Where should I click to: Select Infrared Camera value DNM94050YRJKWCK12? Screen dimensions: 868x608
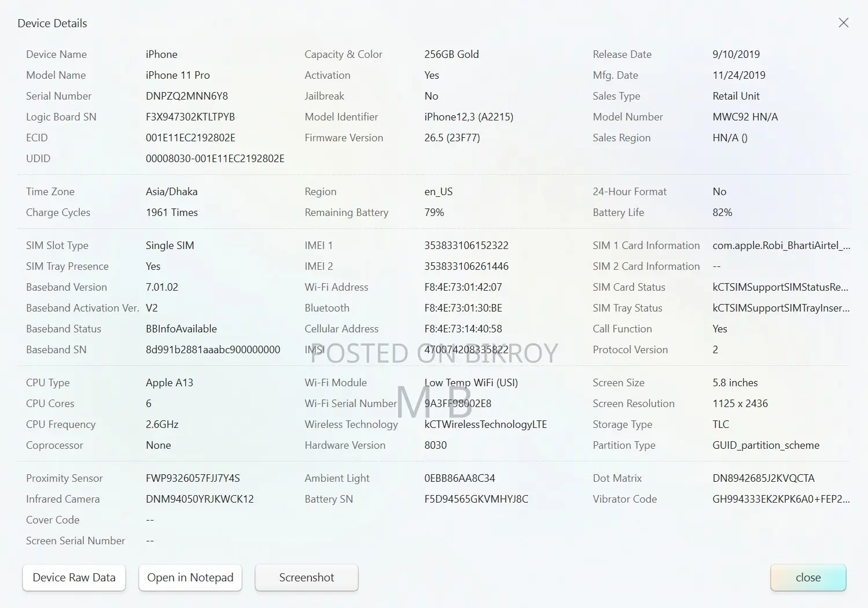point(200,499)
